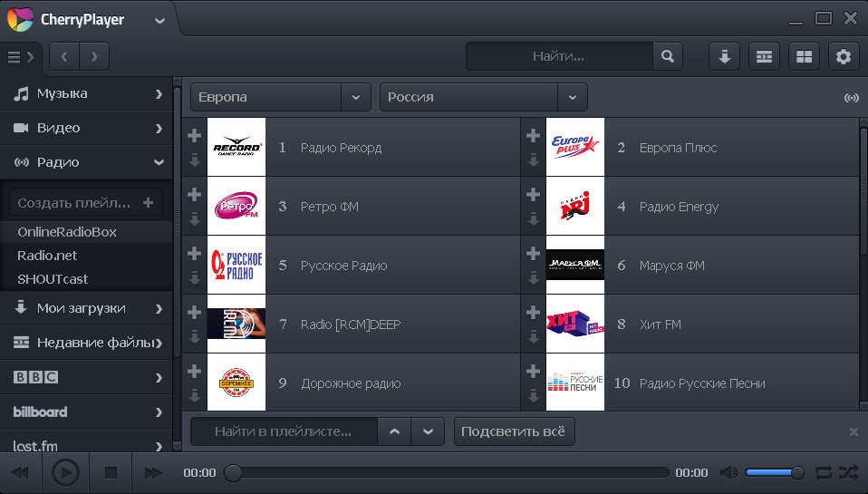
Task: Expand the Видео section
Action: 86,128
